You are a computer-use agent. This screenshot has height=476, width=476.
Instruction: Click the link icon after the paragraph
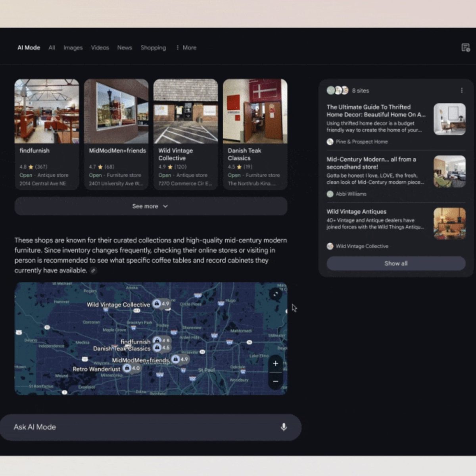[93, 271]
